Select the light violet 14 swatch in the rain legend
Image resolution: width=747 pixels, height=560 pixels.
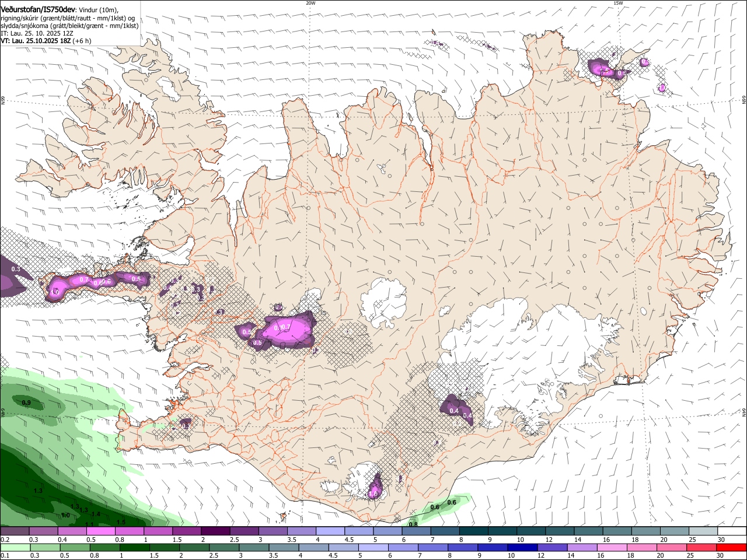point(582,547)
